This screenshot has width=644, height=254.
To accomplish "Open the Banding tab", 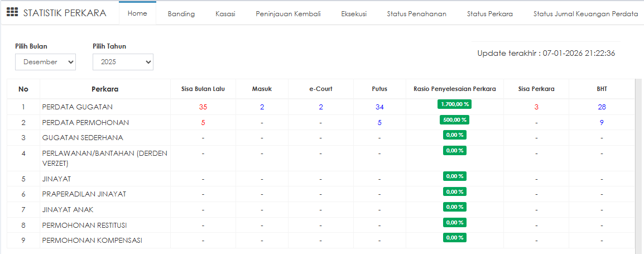I will (x=181, y=14).
